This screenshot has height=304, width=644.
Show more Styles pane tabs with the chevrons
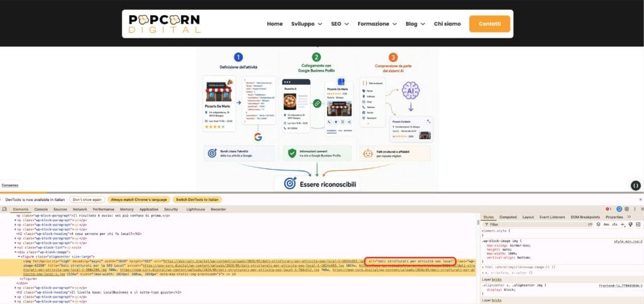tap(629, 217)
